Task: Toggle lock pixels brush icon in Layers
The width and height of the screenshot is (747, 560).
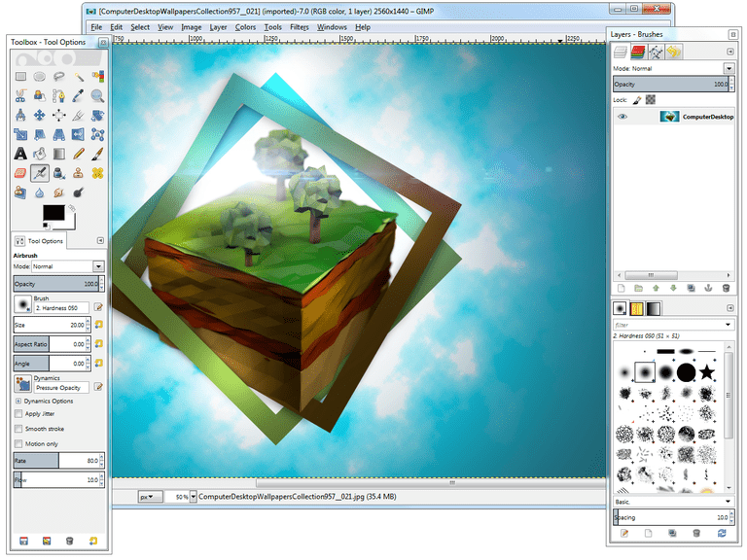Action: pyautogui.click(x=637, y=100)
